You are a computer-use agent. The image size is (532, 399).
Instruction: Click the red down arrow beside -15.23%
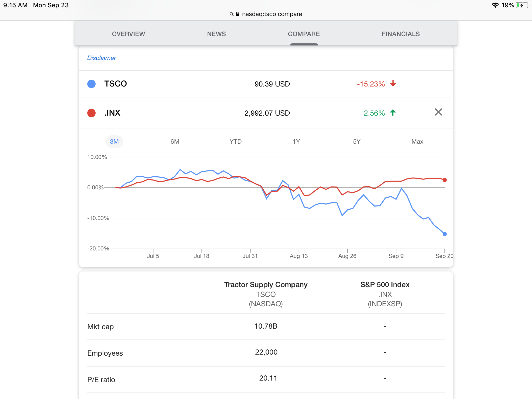pyautogui.click(x=393, y=83)
